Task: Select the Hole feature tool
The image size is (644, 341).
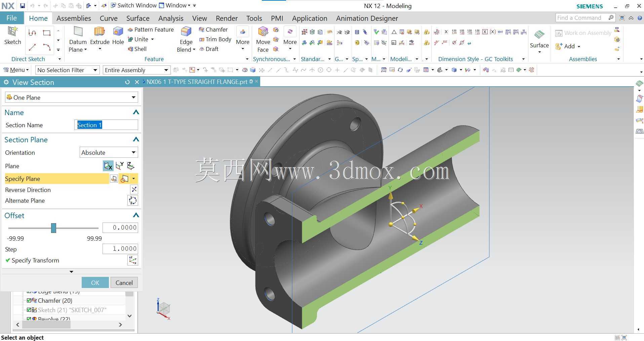Action: 118,35
